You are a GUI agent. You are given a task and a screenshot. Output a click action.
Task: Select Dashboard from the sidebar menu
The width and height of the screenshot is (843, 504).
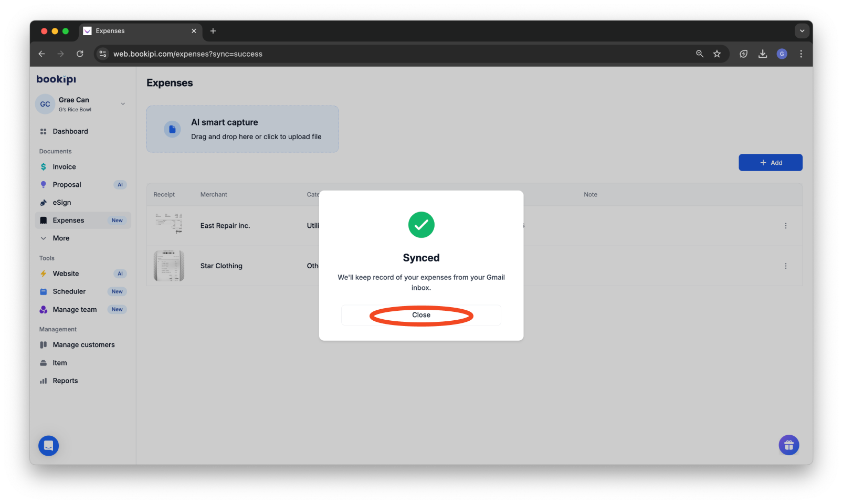(70, 131)
